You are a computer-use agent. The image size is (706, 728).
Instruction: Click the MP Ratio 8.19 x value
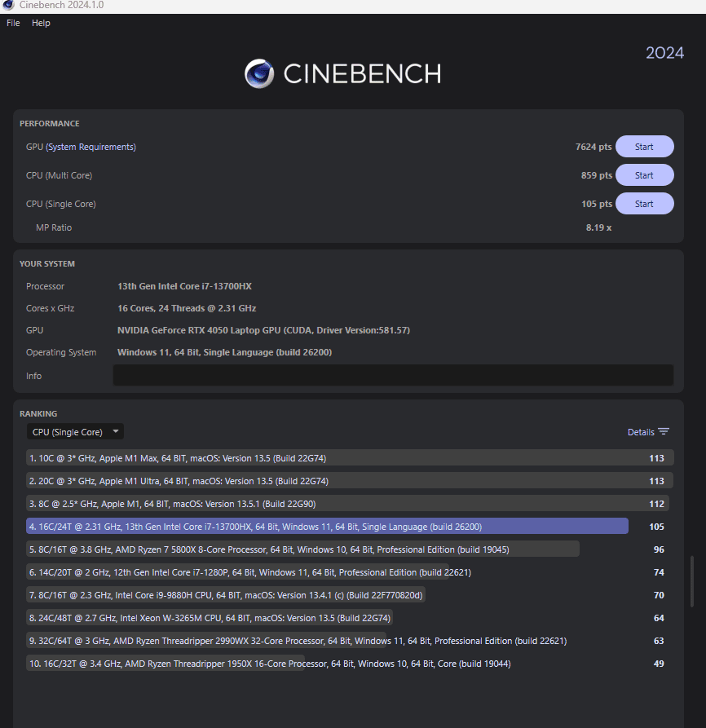click(598, 227)
